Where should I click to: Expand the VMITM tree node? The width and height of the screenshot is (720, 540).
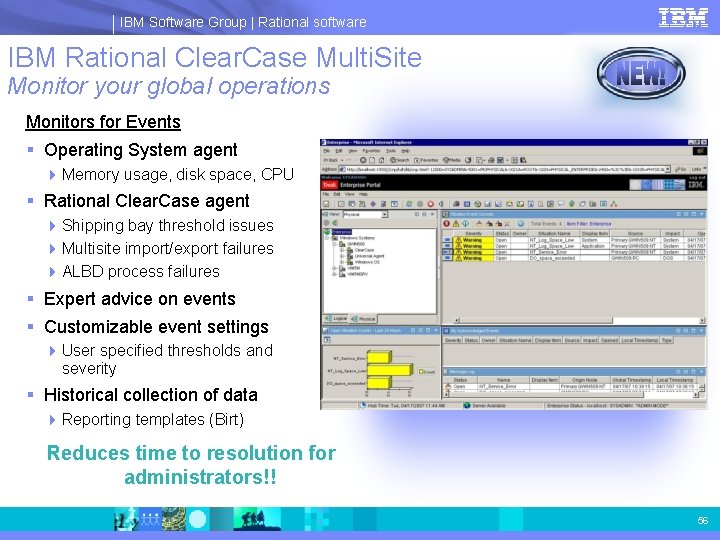click(335, 268)
